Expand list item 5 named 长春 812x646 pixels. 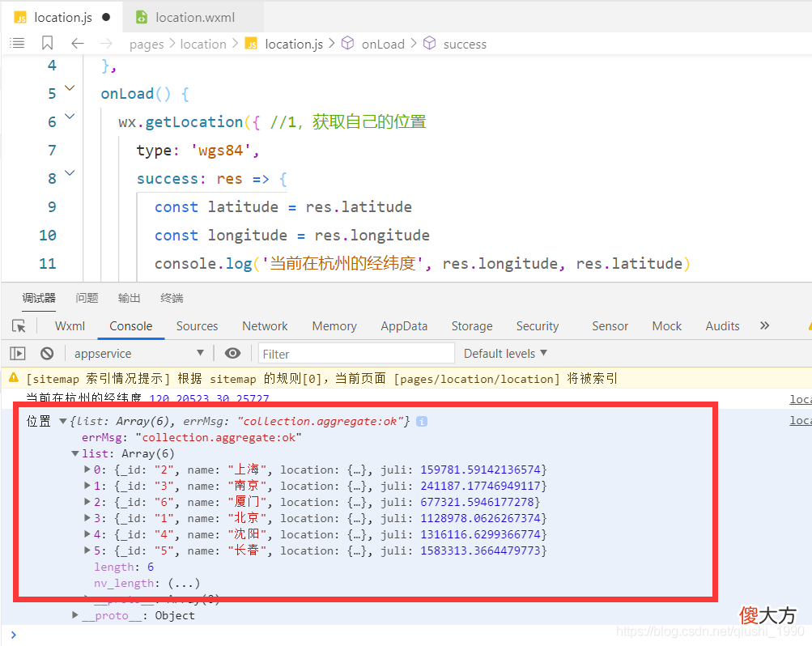(x=87, y=550)
